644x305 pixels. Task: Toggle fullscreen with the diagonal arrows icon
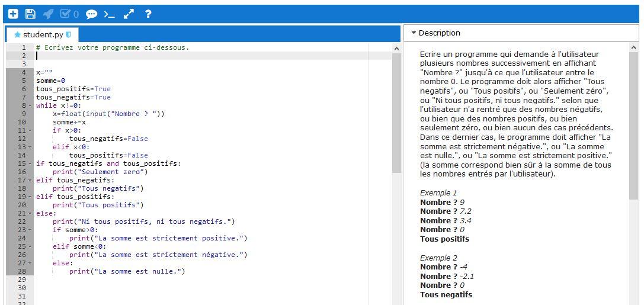129,14
